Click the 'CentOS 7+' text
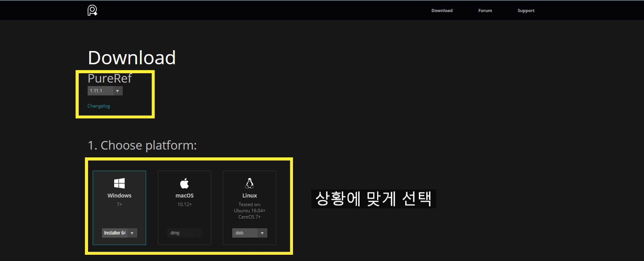The image size is (644, 261). (x=250, y=217)
